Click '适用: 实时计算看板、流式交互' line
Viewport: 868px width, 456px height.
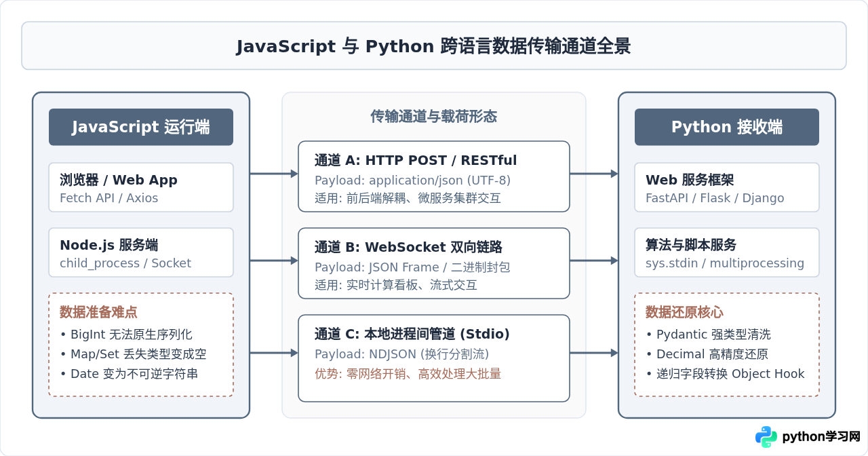point(396,285)
